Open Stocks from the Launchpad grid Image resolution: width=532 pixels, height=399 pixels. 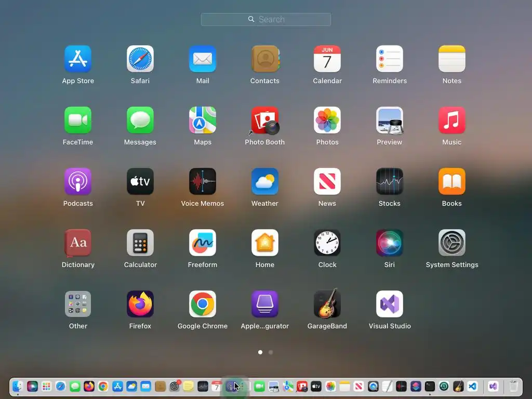click(x=390, y=181)
